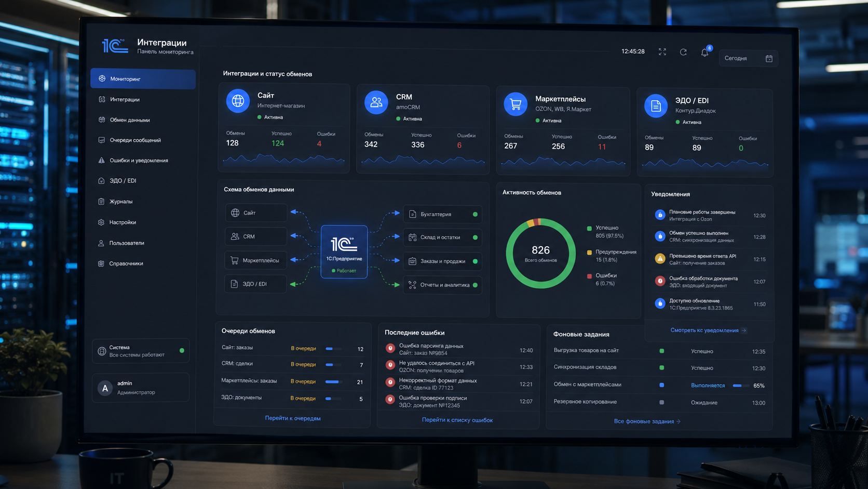Click the Сайт: заказы queue progress bar

(333, 349)
